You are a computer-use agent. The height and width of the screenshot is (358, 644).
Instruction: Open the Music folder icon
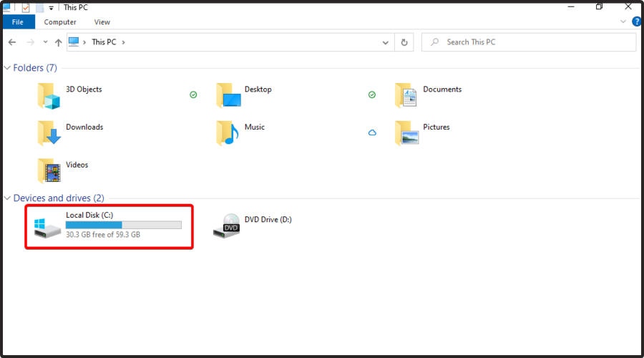[x=227, y=133]
